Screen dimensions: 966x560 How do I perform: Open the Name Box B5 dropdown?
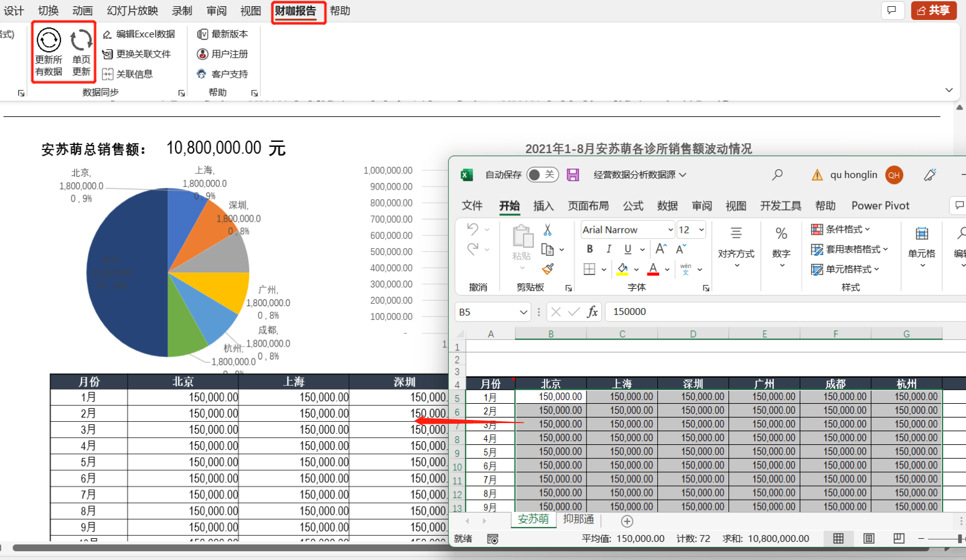pos(523,312)
